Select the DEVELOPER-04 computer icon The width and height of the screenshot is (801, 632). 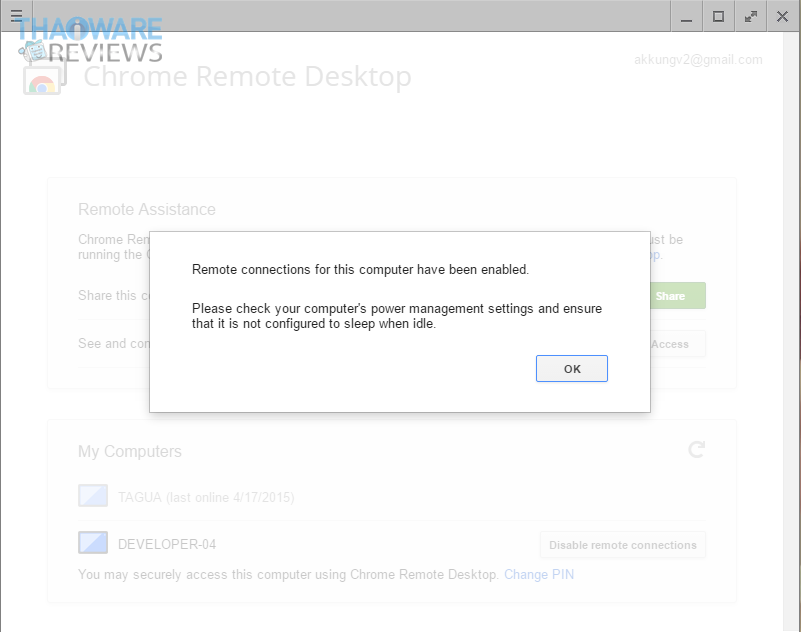(93, 543)
